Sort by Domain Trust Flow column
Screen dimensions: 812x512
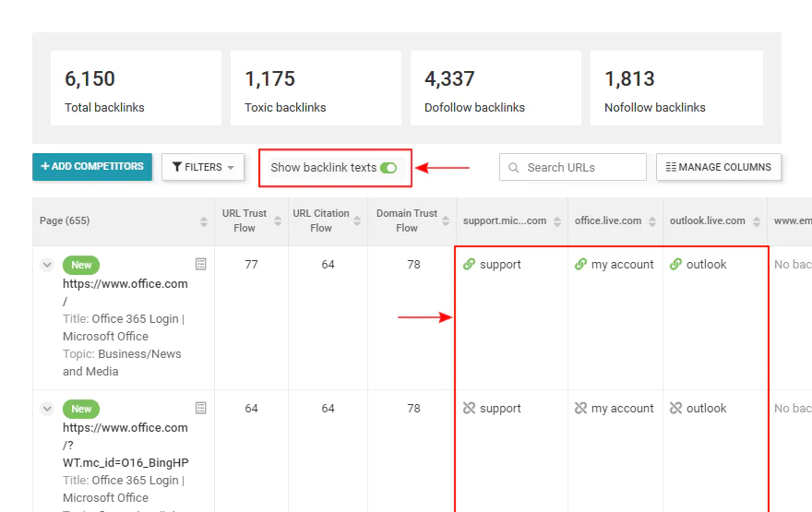446,221
